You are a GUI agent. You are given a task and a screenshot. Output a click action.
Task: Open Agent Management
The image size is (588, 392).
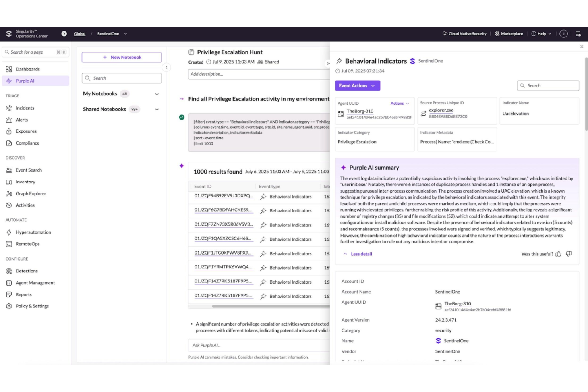coord(35,283)
